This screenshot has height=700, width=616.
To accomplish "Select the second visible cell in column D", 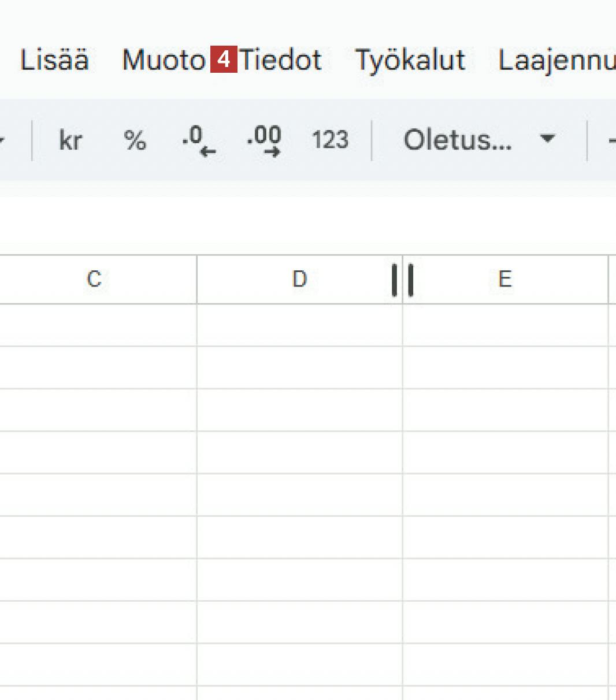I will coord(299,367).
